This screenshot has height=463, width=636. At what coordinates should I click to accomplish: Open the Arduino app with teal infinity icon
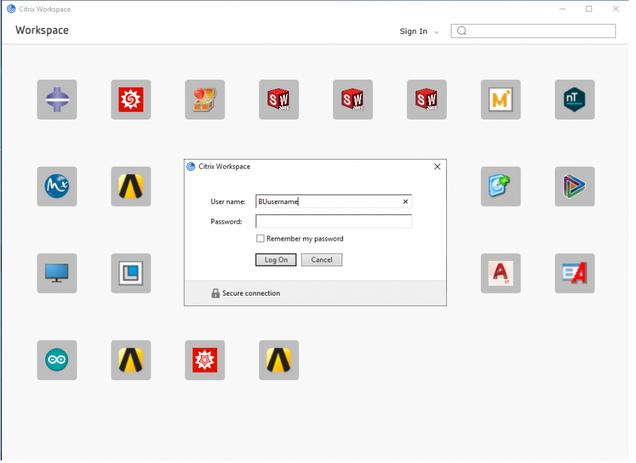click(57, 360)
